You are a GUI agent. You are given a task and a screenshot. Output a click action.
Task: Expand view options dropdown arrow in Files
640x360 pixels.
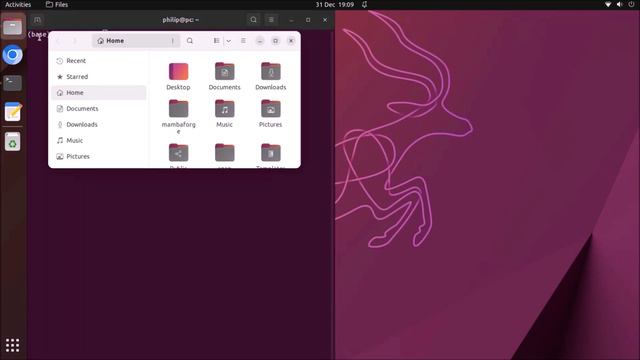[x=229, y=41]
